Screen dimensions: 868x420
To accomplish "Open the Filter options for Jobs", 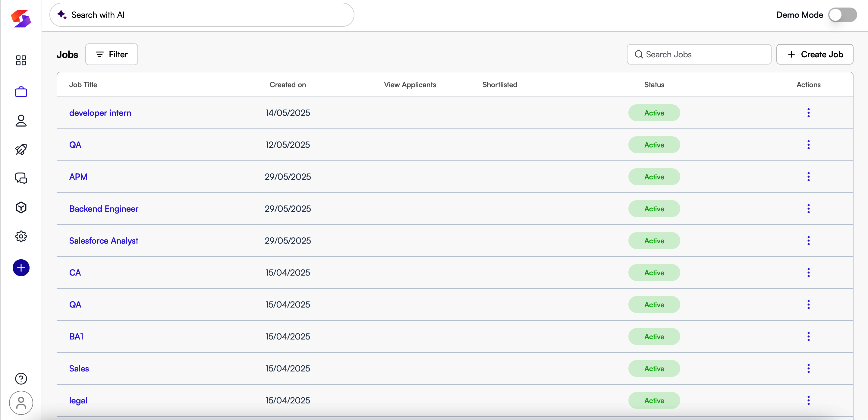I will tap(112, 54).
